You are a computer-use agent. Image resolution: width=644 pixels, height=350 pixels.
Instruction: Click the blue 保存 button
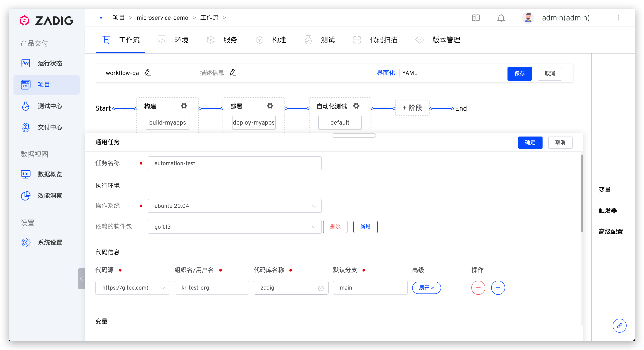coord(519,73)
